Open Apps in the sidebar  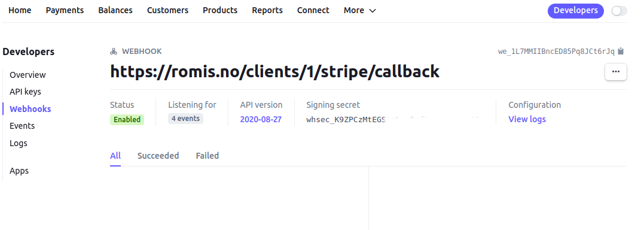coord(19,171)
